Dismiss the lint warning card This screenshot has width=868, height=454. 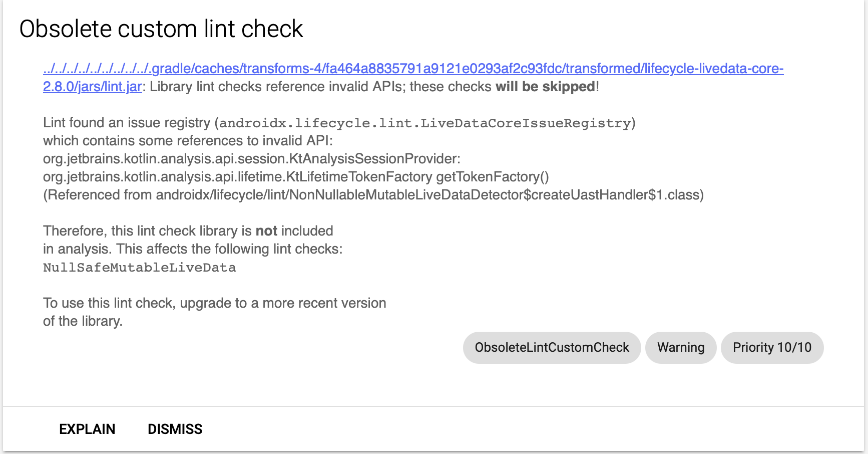coord(175,429)
